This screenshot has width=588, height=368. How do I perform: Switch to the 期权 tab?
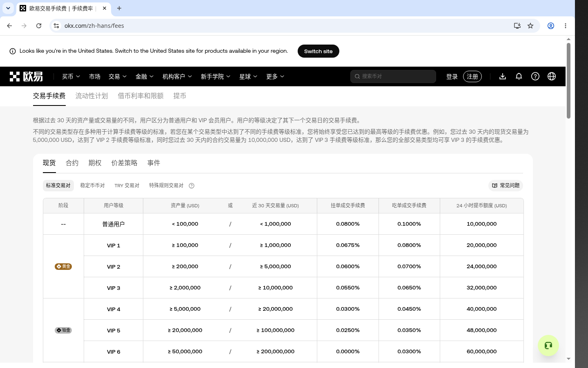click(95, 163)
